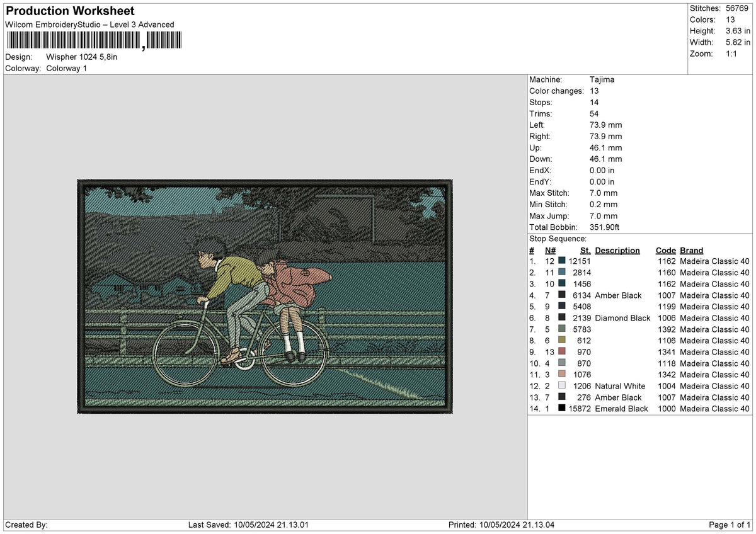The height and width of the screenshot is (534, 756).
Task: Click 'Wilcom EmbroideryStudio – Level 3 Advanced' text
Action: [x=89, y=25]
